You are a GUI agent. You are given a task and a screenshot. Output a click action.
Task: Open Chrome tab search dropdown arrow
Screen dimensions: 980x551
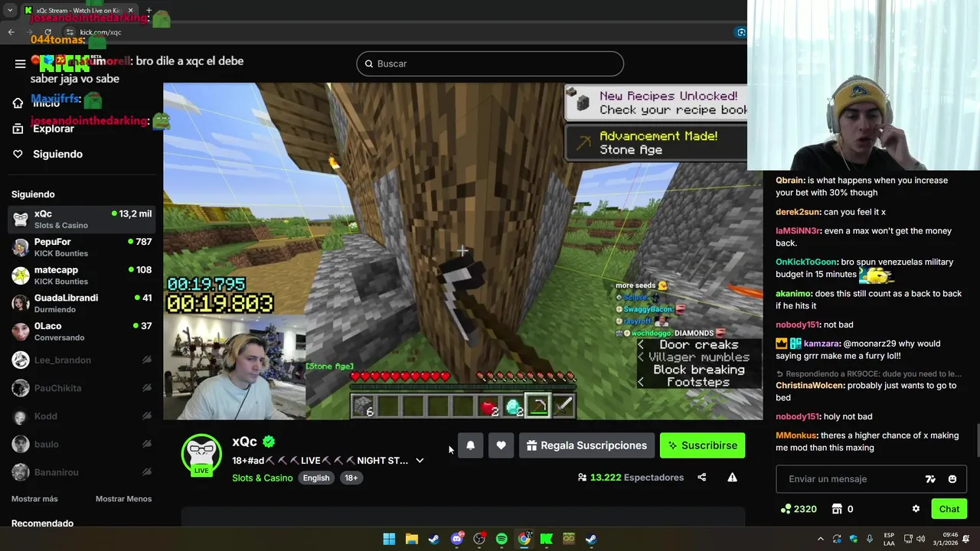point(10,11)
